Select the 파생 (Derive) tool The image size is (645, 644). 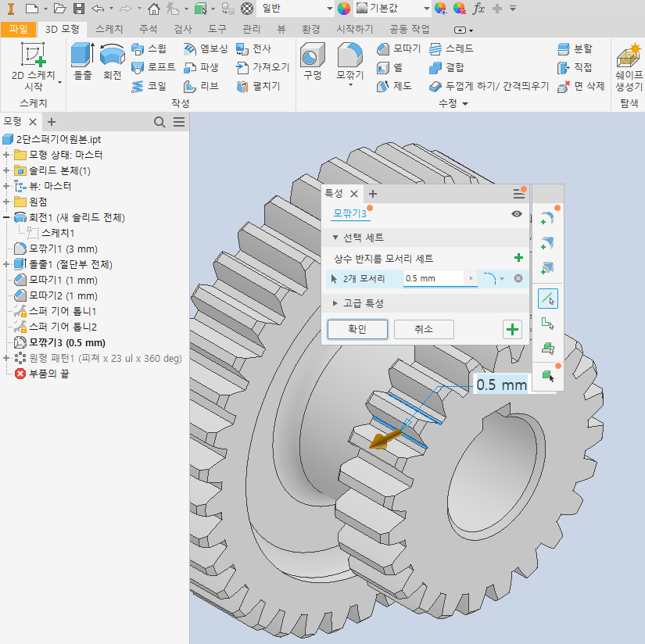[201, 67]
